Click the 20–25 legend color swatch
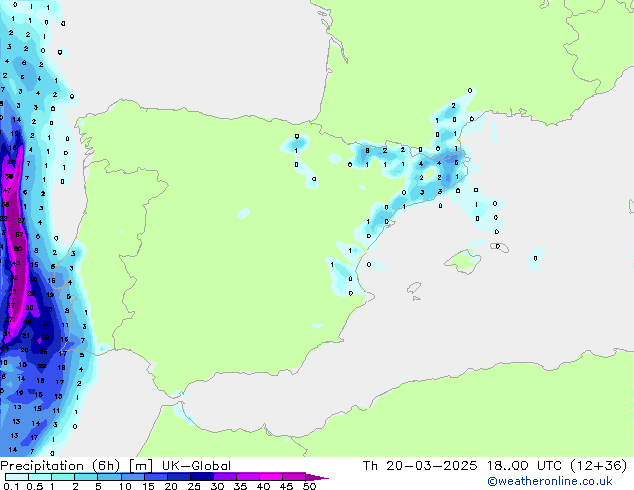Screen dimensions: 634x490 [179, 477]
